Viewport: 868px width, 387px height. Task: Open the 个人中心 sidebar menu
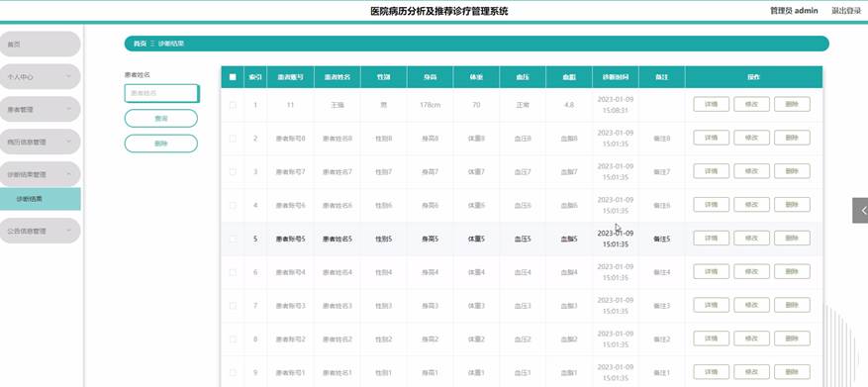tap(40, 77)
